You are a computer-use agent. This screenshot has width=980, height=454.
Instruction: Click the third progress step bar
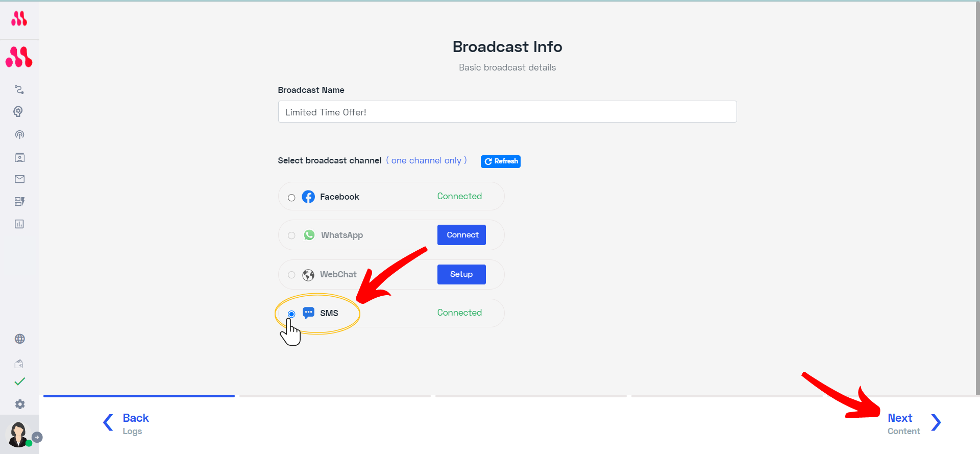pos(531,396)
